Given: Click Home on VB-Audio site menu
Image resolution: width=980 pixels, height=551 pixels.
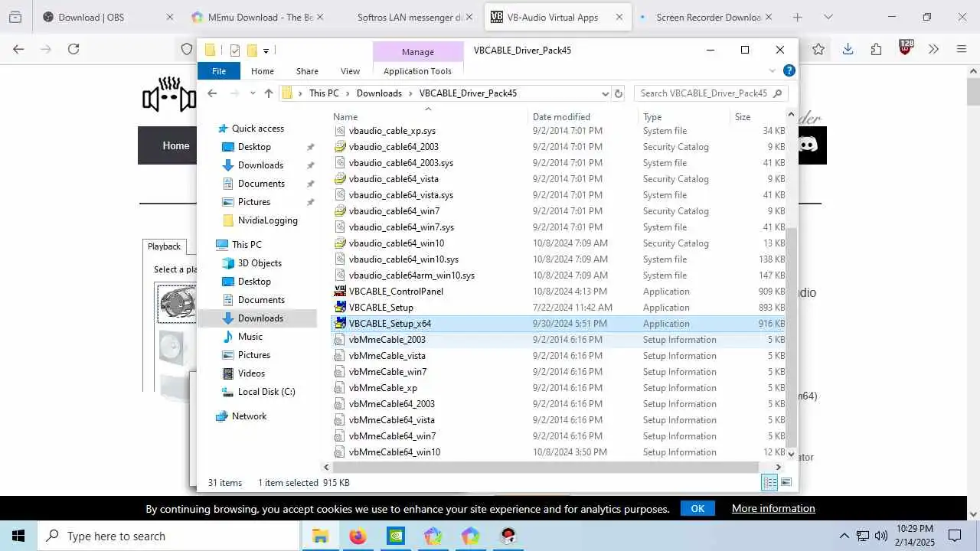Looking at the screenshot, I should [x=175, y=145].
